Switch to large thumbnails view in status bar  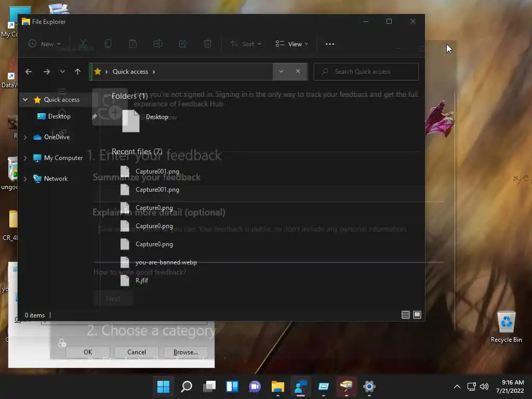417,315
